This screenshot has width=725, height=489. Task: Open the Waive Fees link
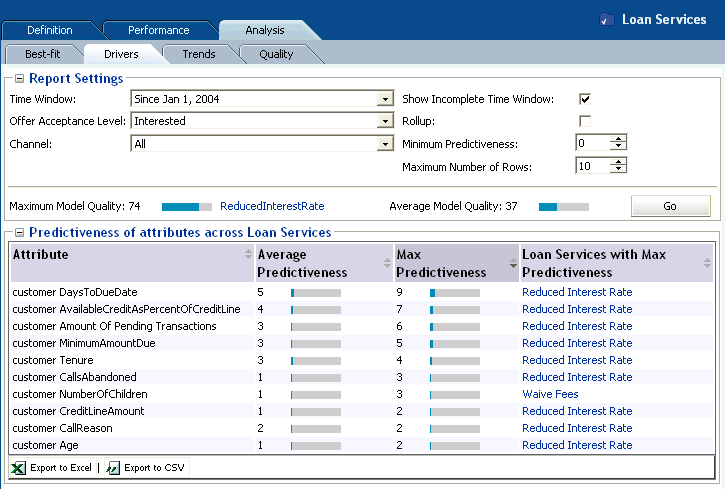coord(550,394)
